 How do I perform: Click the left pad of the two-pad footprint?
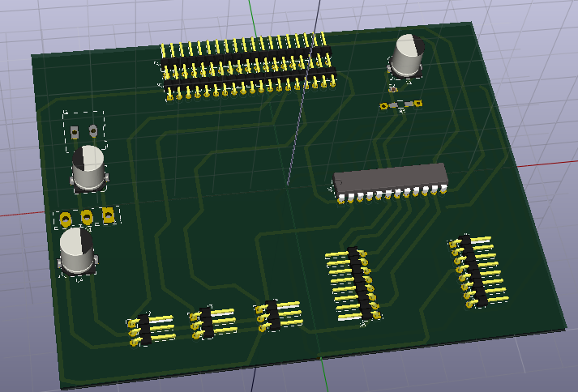(x=75, y=131)
